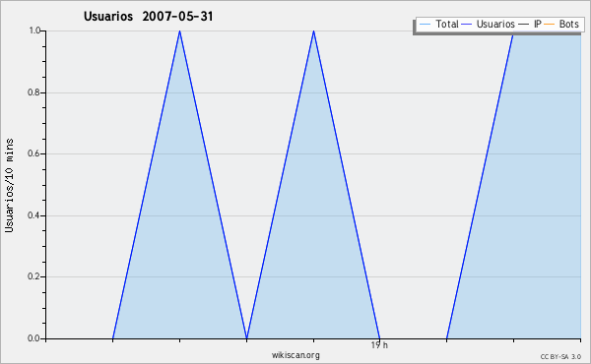Click the light blue Total legend line
Viewport: 591px width, 364px height.
click(x=425, y=25)
